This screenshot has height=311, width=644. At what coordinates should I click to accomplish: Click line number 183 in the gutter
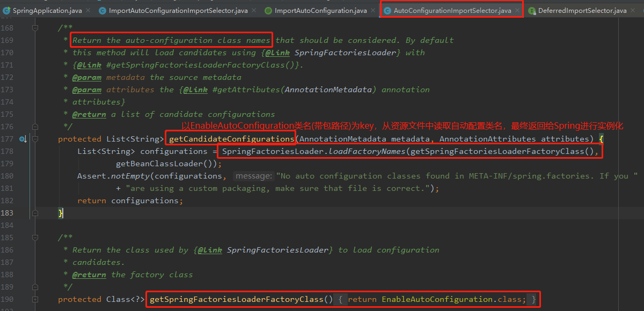coord(8,213)
